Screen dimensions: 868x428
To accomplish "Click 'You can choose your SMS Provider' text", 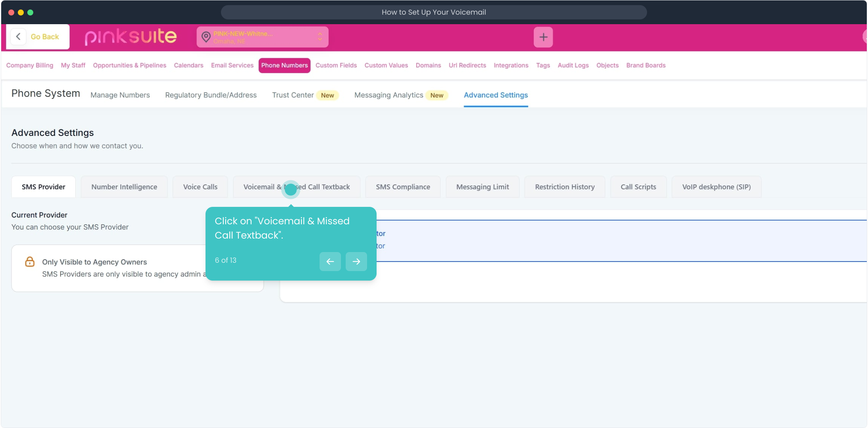I will coord(70,227).
